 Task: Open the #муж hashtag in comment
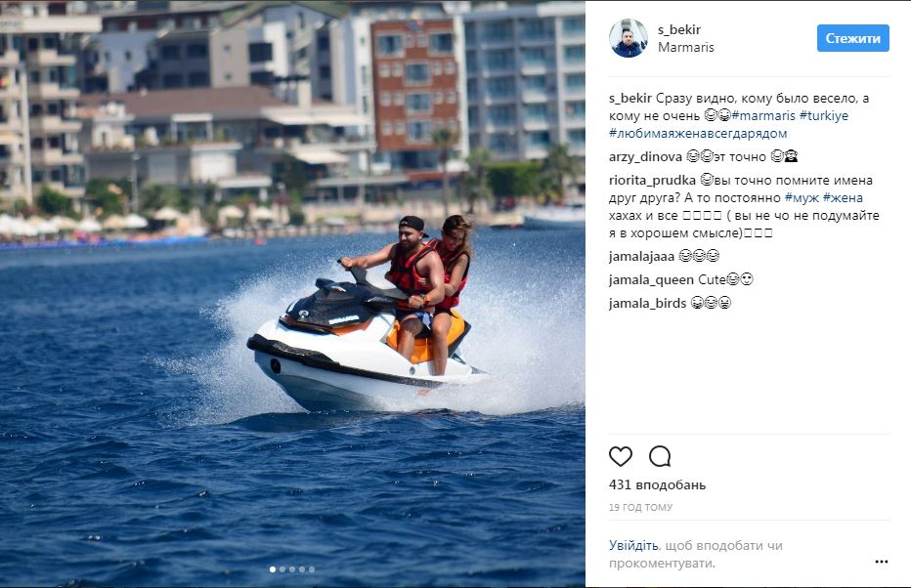pos(802,198)
